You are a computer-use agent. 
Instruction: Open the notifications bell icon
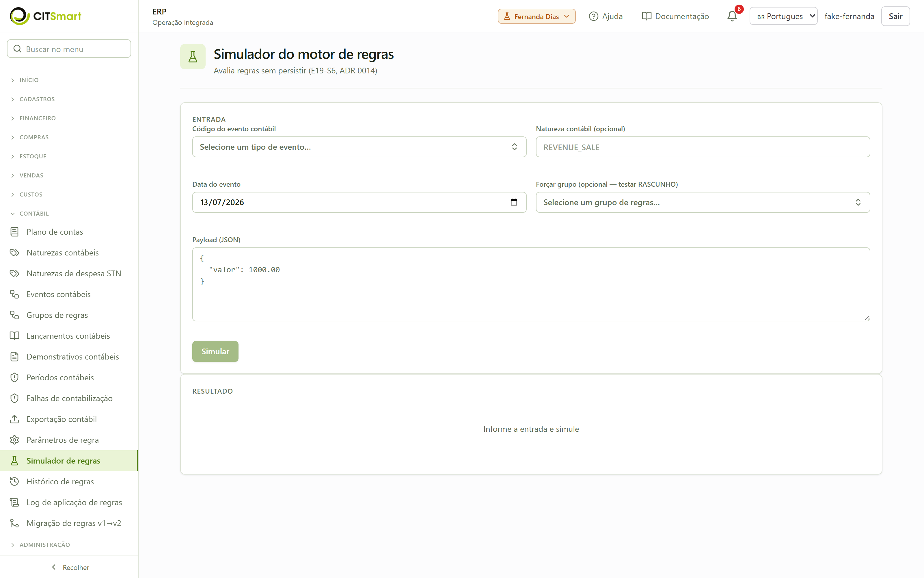[732, 16]
